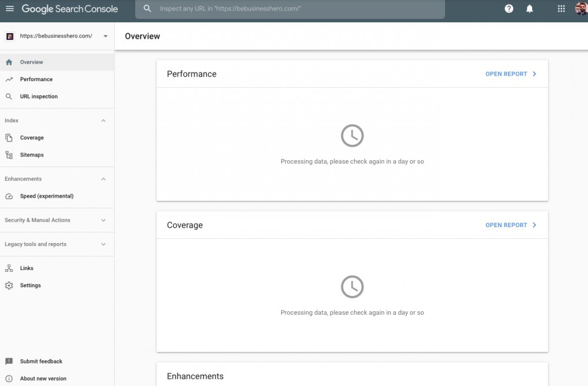Click the Settings gear icon
Screen dimensions: 588x386
(x=9, y=285)
